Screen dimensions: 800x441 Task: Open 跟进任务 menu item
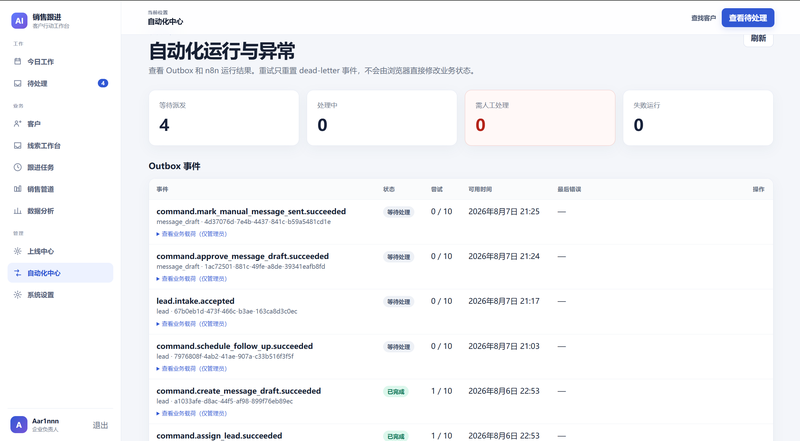60,167
